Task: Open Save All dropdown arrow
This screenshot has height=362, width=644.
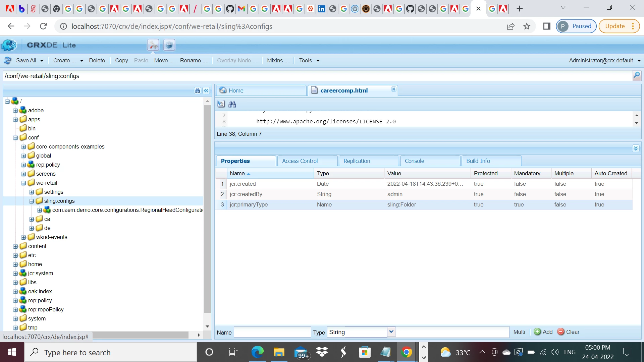Action: (42, 61)
